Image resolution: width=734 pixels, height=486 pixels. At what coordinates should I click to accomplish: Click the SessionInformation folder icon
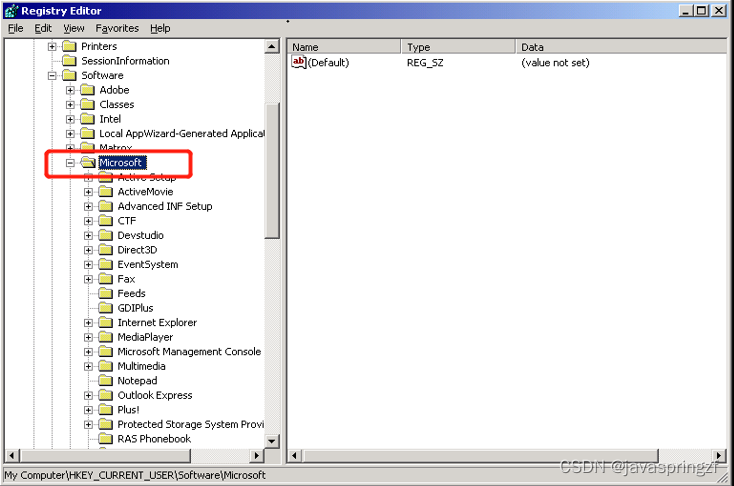tap(69, 60)
